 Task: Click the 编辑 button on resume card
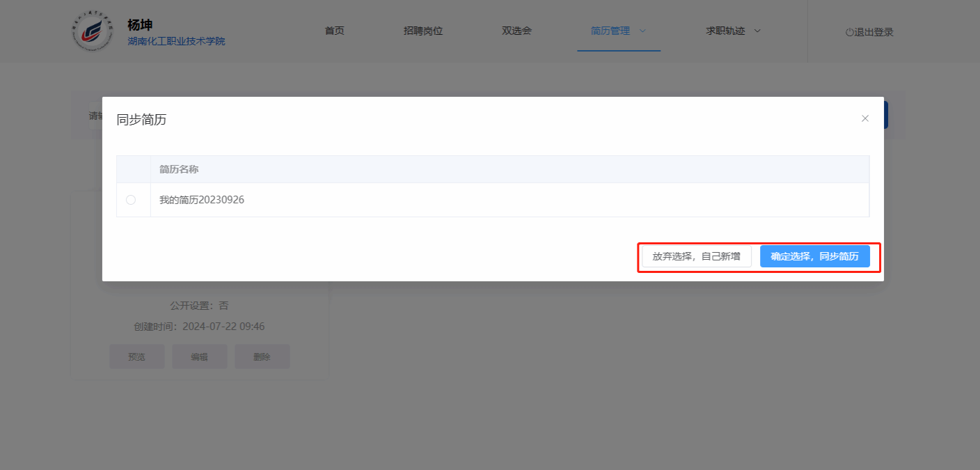tap(200, 357)
